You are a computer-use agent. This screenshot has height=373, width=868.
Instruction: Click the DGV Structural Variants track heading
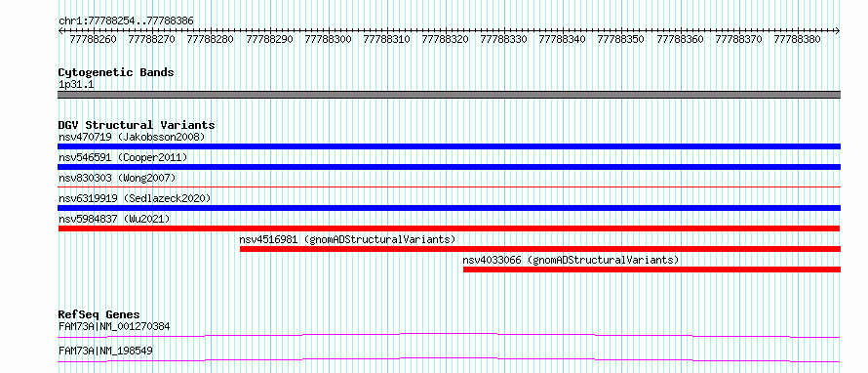click(x=137, y=125)
